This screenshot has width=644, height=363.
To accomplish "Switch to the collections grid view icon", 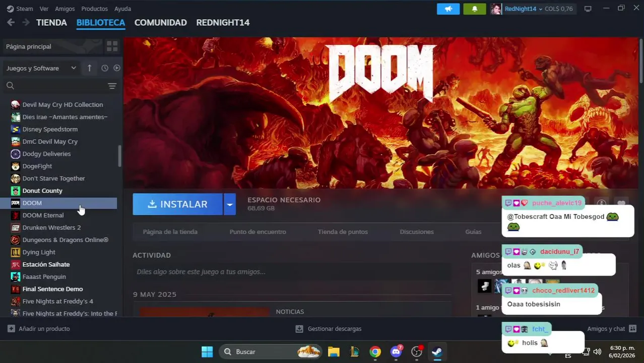I will pyautogui.click(x=112, y=46).
